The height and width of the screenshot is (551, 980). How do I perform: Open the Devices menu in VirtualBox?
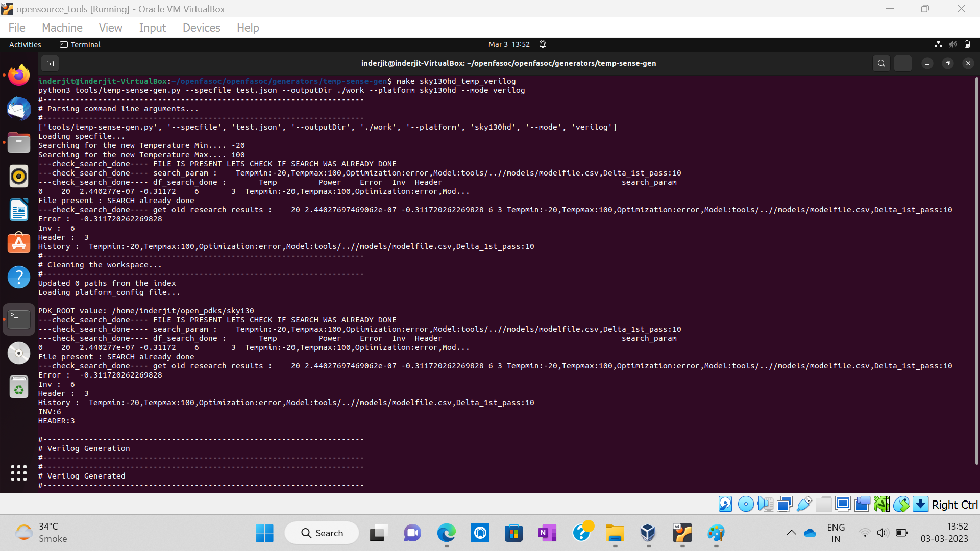click(201, 28)
